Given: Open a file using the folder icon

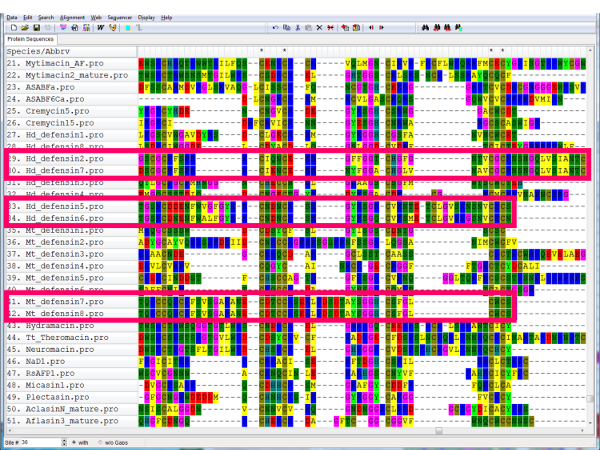Looking at the screenshot, I should 25,28.
